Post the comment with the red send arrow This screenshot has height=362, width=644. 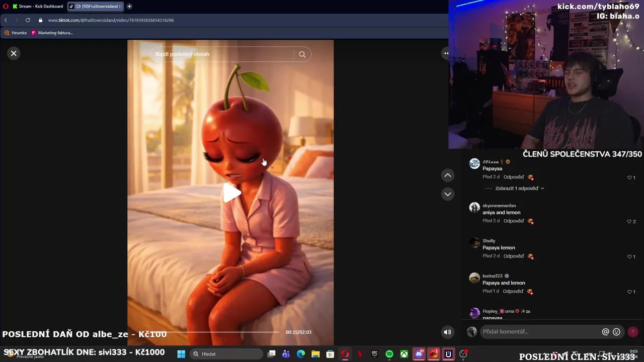[633, 332]
